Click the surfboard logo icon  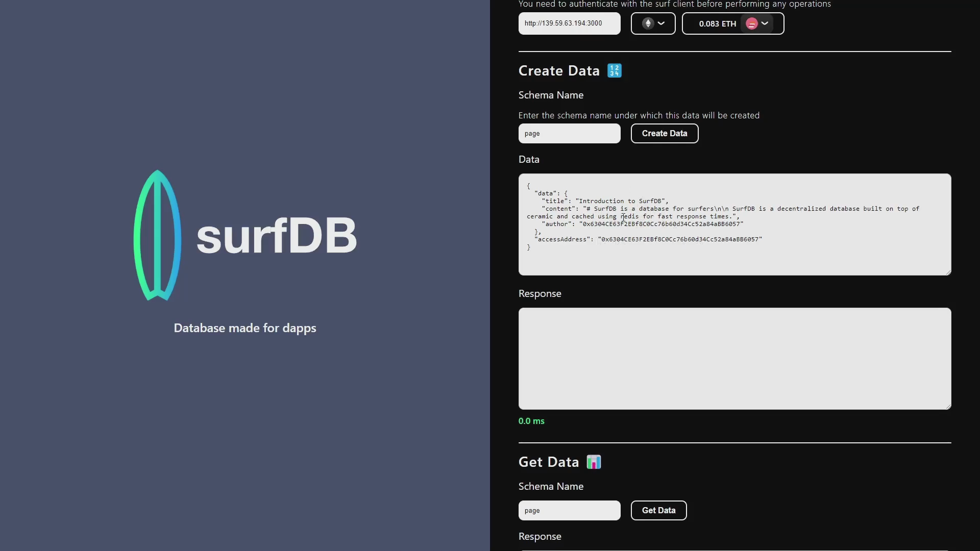coord(157,235)
